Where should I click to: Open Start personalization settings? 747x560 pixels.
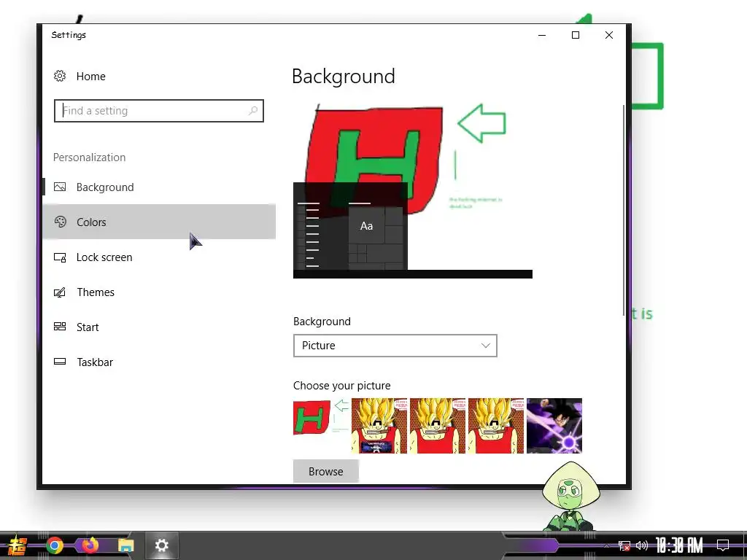(x=159, y=327)
